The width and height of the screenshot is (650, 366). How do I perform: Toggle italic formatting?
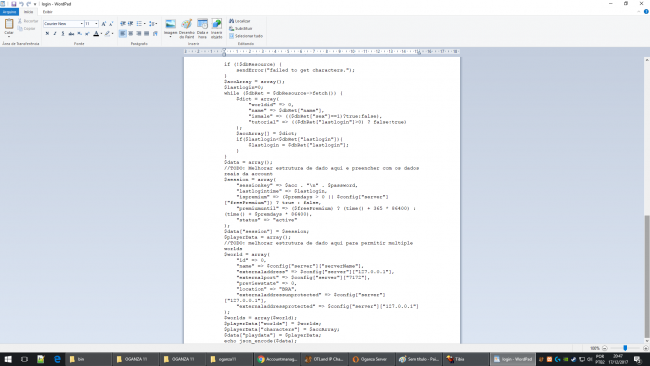(x=55, y=34)
